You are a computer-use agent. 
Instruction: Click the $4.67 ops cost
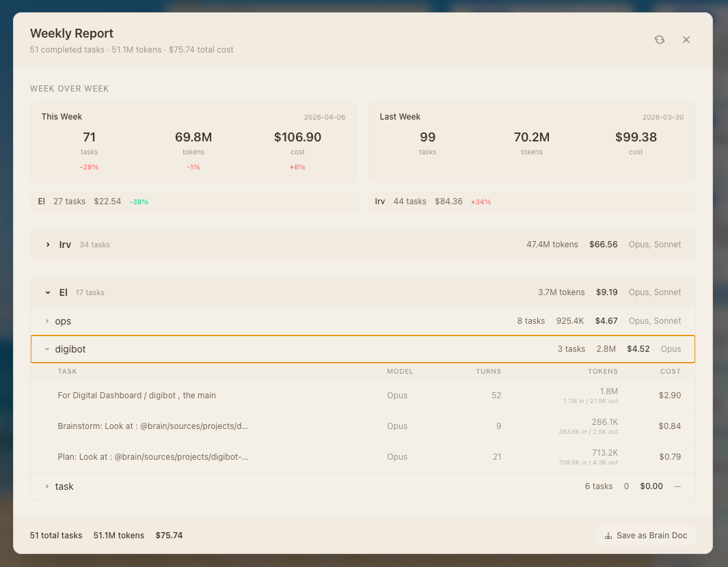(606, 321)
